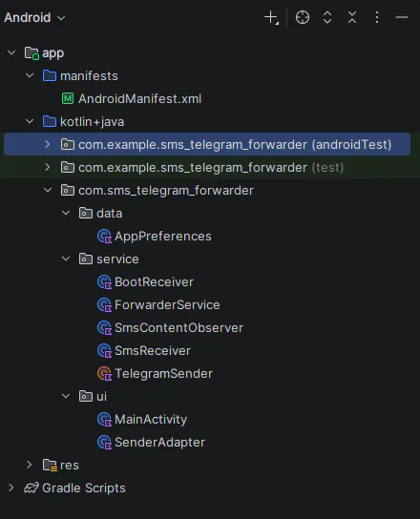Select the ui package label
Image resolution: width=420 pixels, height=519 pixels.
pos(102,397)
